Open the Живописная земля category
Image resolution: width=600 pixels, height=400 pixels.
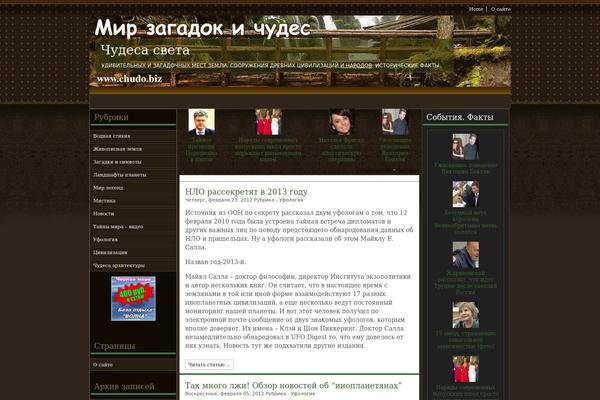point(117,149)
